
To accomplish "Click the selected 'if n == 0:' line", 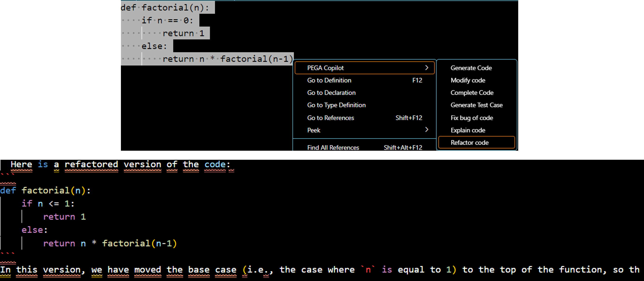I will click(x=167, y=20).
